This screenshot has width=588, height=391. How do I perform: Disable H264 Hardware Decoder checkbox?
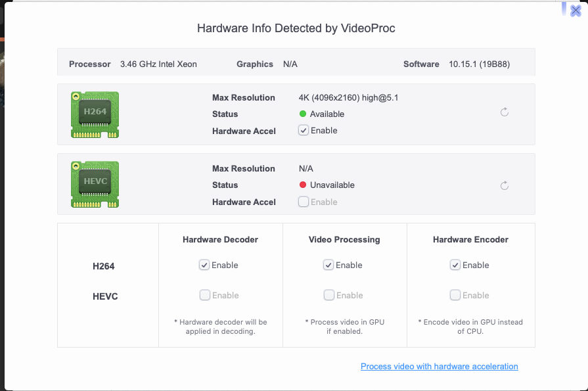(204, 265)
